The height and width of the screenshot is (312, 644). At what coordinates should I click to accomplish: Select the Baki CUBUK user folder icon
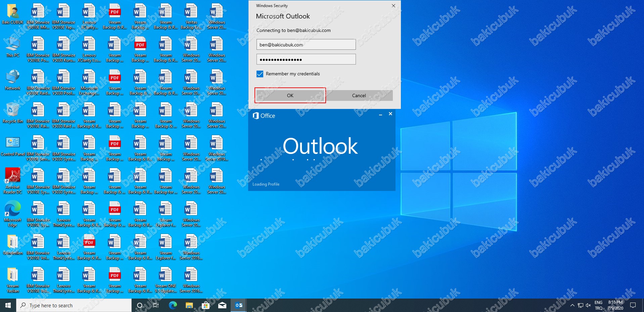[x=13, y=14]
